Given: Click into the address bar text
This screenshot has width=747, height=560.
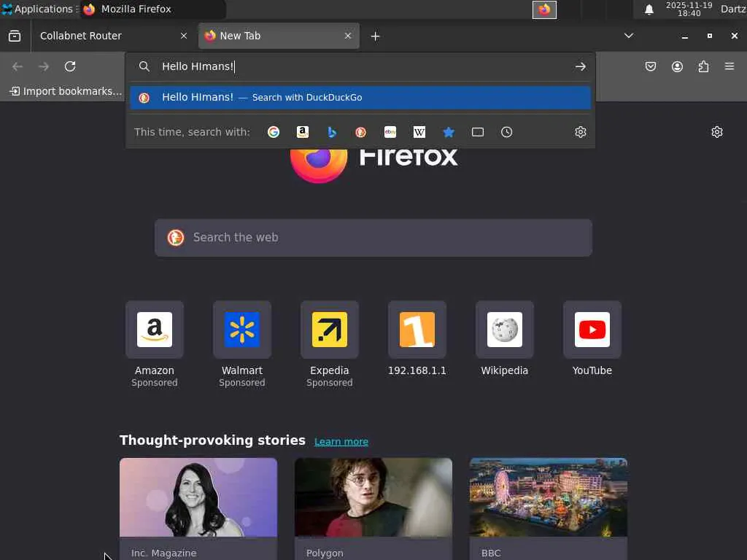Looking at the screenshot, I should tap(362, 66).
